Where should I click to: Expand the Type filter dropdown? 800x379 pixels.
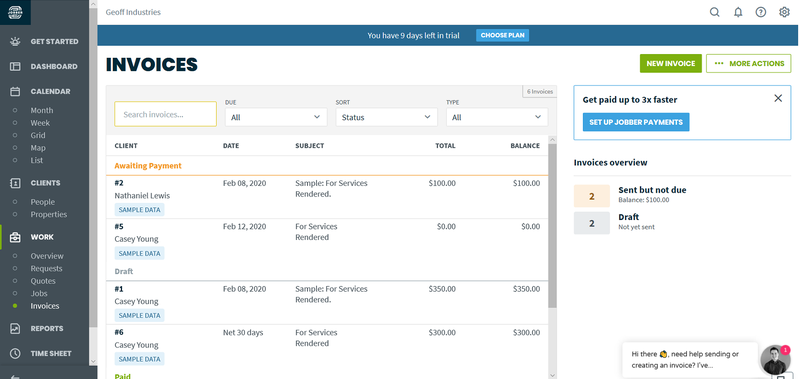[497, 117]
